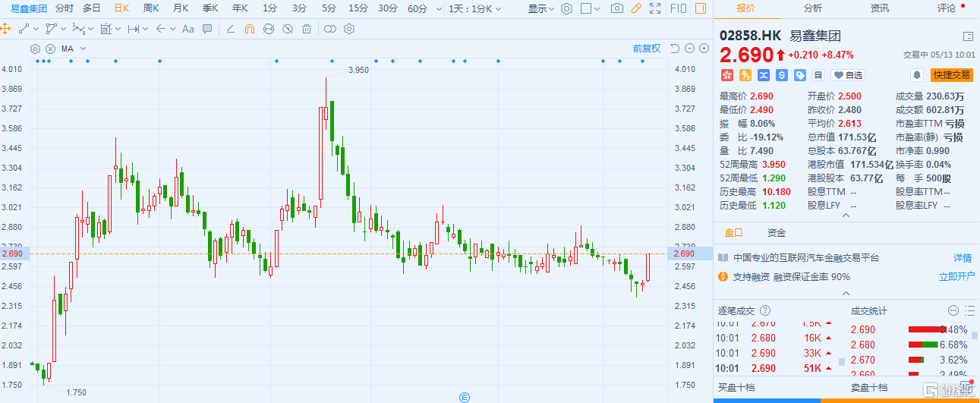Take a chart screenshot with camera icon
Image resolution: width=980 pixels, height=403 pixels.
tap(617, 8)
